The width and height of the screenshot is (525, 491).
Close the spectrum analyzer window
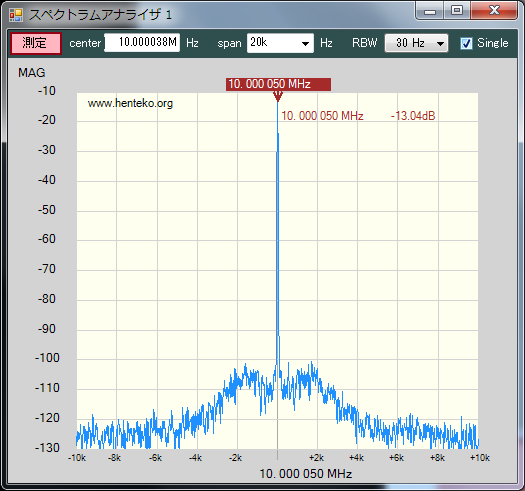(494, 11)
